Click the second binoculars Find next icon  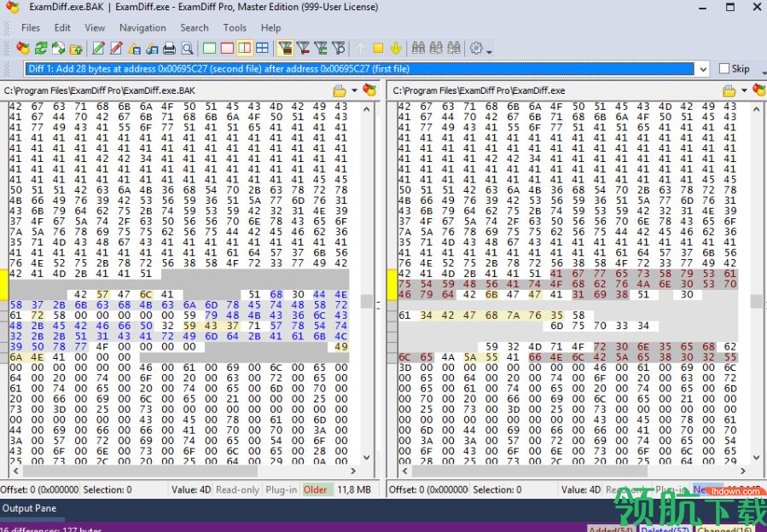pos(436,48)
